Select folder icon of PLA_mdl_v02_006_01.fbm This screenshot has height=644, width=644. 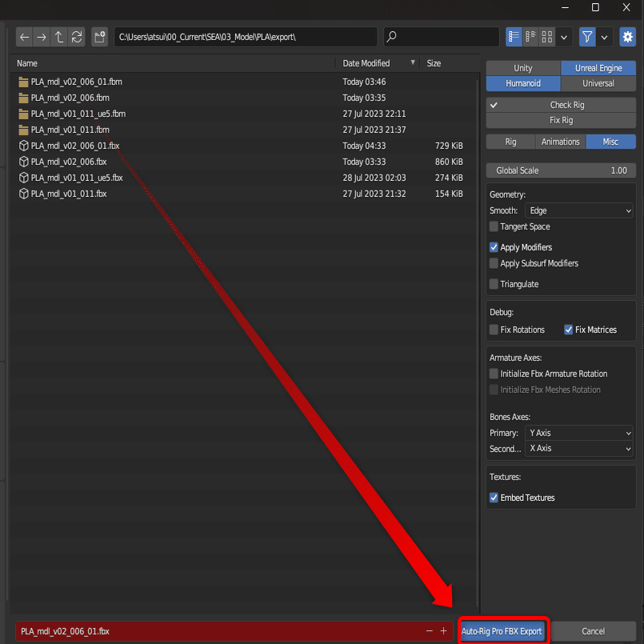click(23, 82)
